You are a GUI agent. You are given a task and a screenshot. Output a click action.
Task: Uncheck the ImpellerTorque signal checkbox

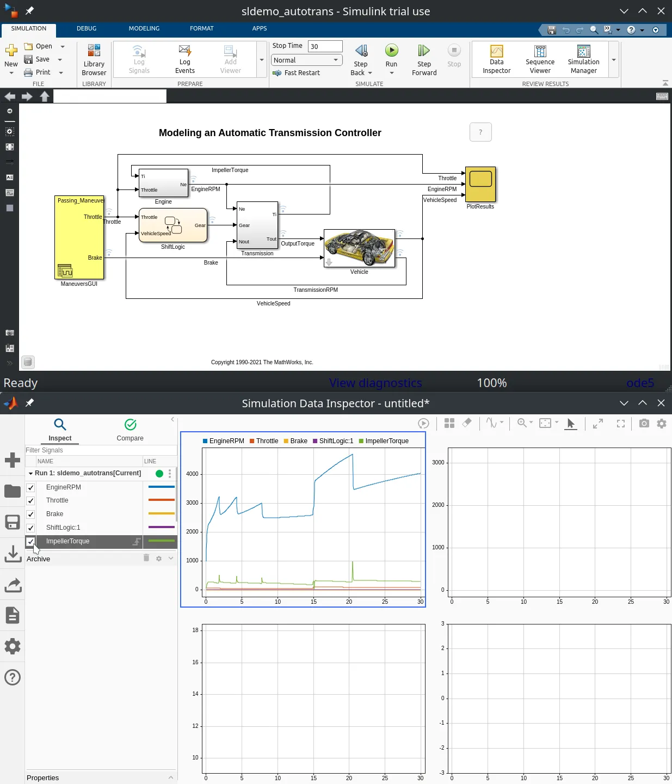tap(30, 541)
